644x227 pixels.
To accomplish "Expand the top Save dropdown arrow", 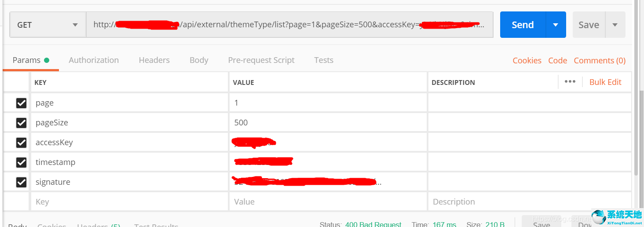I will tap(615, 25).
